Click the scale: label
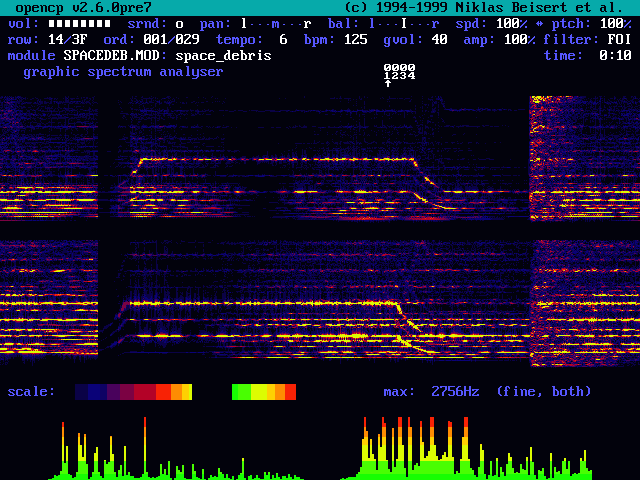 point(31,392)
